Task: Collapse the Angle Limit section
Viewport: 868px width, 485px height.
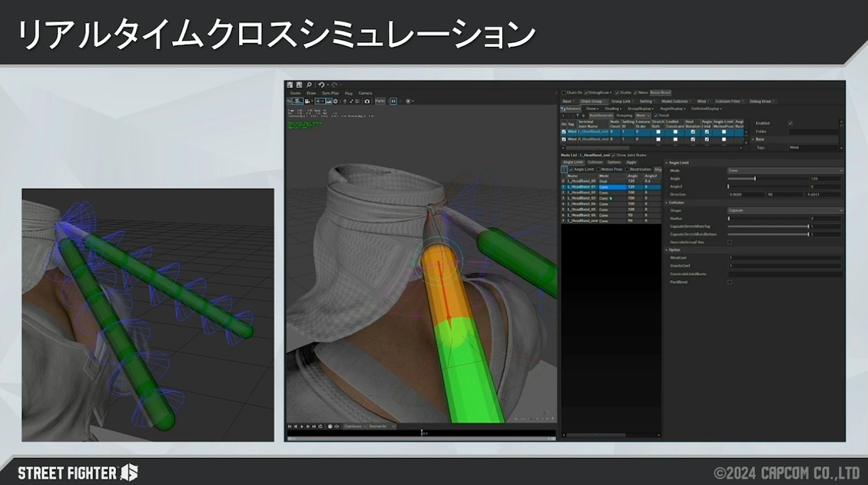Action: point(667,163)
